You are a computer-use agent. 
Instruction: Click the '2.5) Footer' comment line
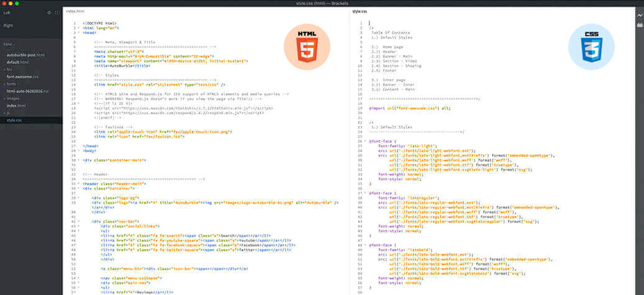click(384, 71)
